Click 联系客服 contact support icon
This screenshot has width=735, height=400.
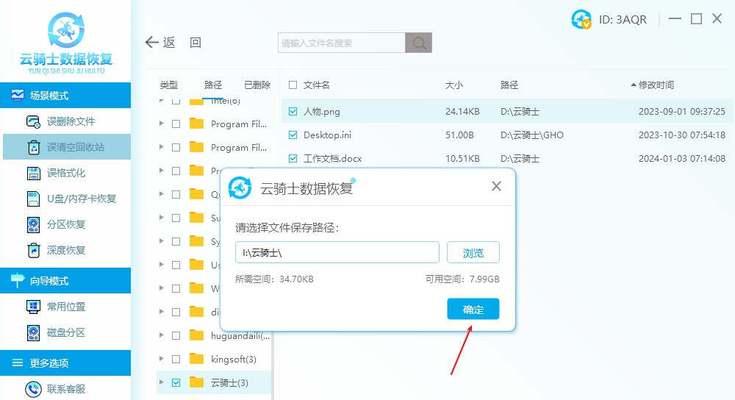(x=33, y=389)
